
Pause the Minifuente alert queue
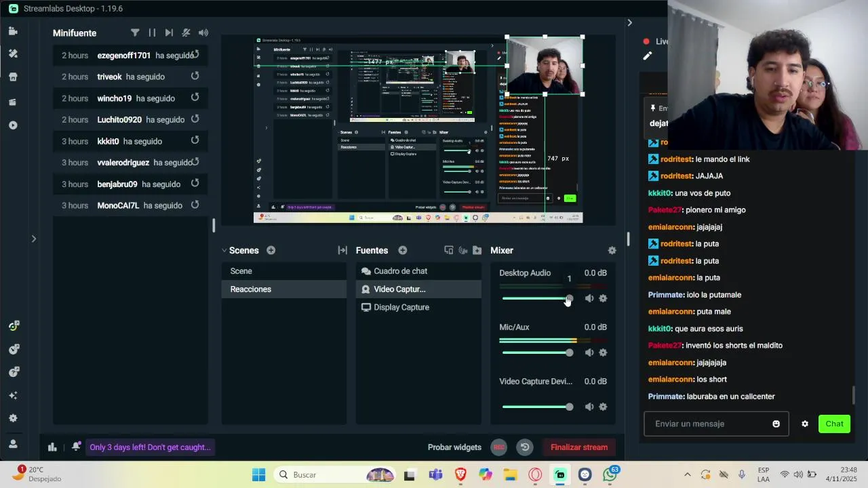[152, 33]
